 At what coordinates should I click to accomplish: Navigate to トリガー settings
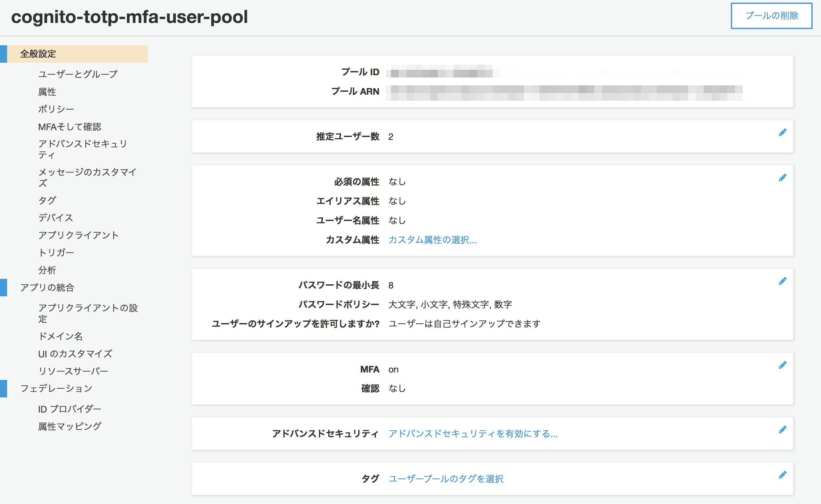[x=56, y=252]
